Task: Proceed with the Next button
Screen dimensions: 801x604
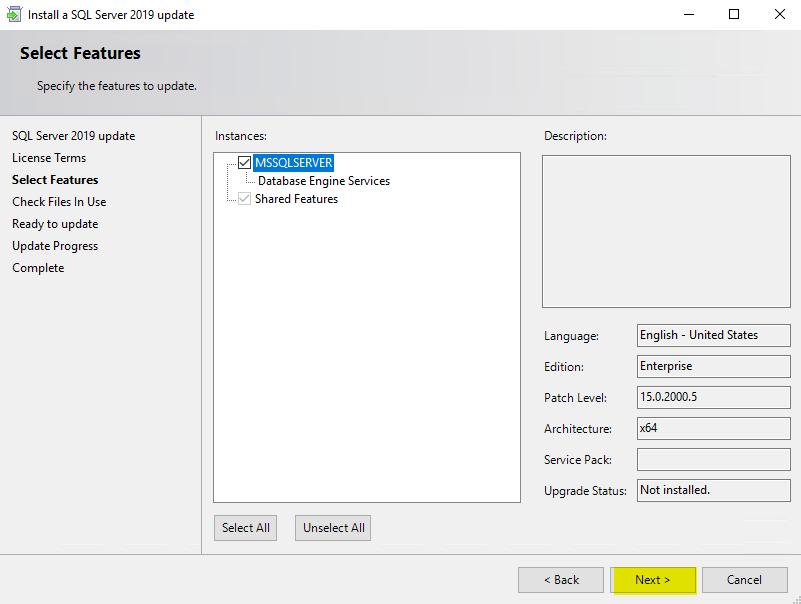Action: (x=653, y=580)
